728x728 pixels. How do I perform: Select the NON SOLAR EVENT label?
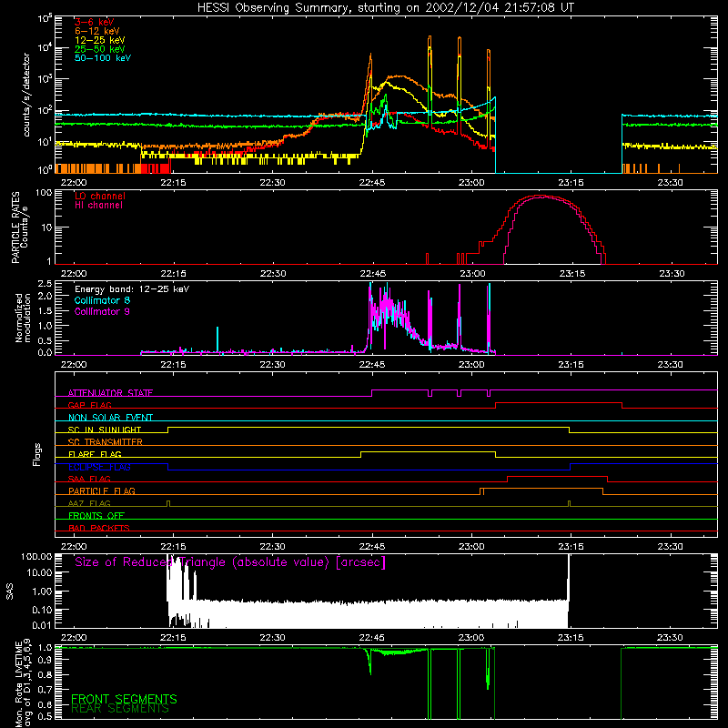110,418
